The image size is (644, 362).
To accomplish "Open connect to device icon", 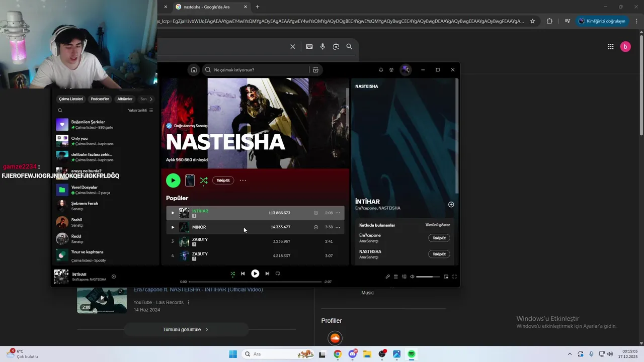I will 404,277.
